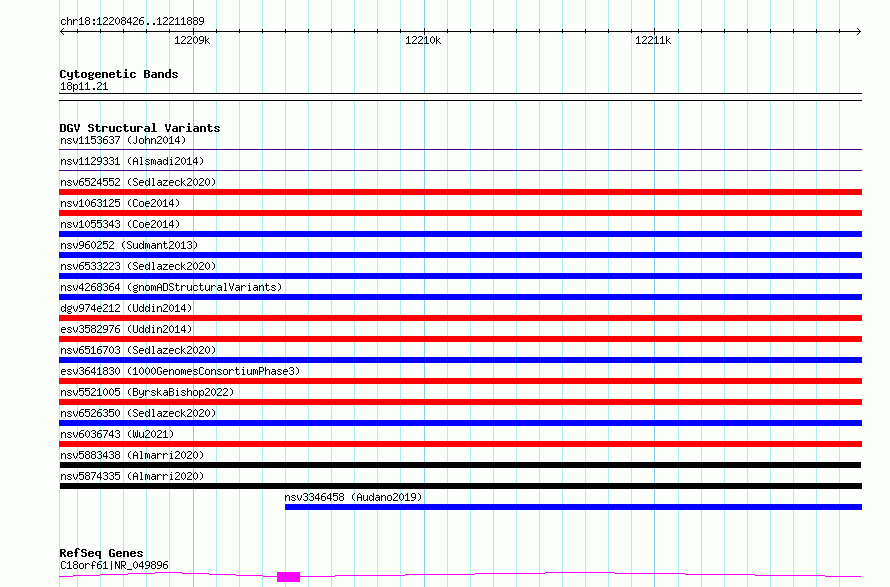Viewport: 890px width, 587px height.
Task: Click the chr18:12208426..12211889 coordinates label
Action: tap(132, 21)
